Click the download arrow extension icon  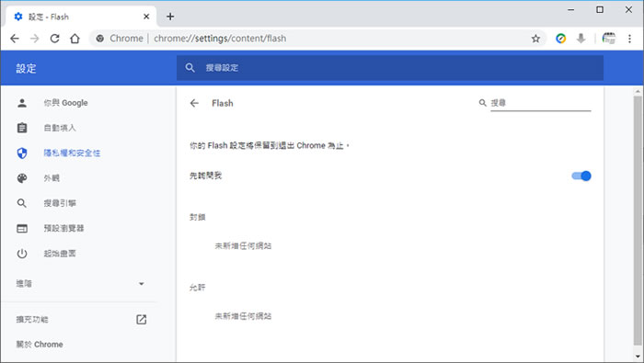(x=581, y=39)
